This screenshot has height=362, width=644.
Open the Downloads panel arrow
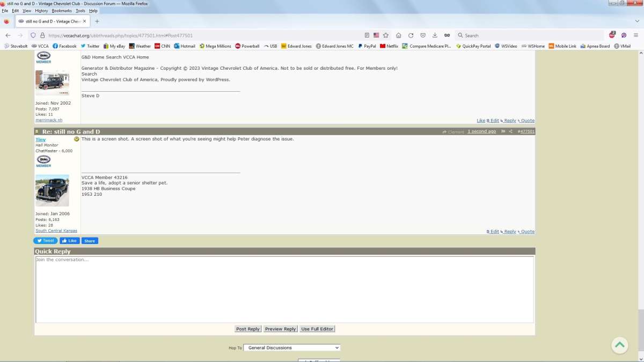pos(434,35)
